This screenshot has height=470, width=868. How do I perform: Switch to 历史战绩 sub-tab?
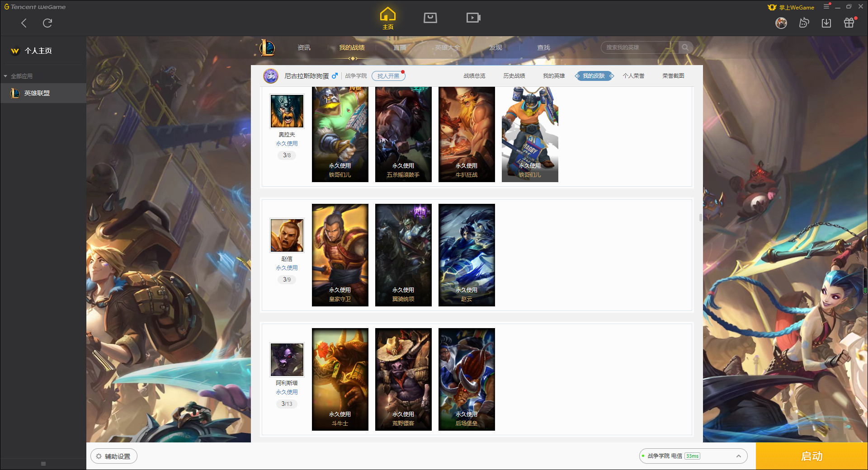pos(514,76)
